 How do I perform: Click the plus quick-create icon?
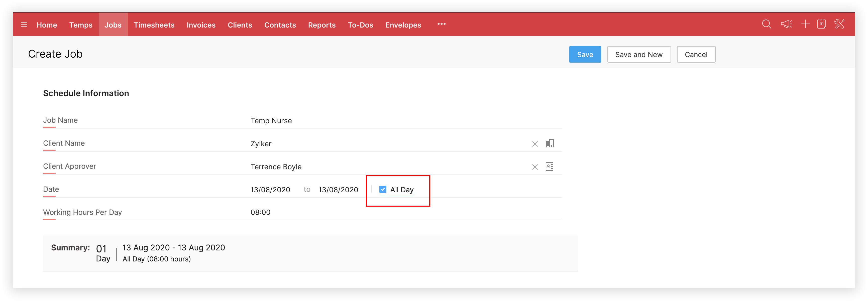[x=805, y=24]
